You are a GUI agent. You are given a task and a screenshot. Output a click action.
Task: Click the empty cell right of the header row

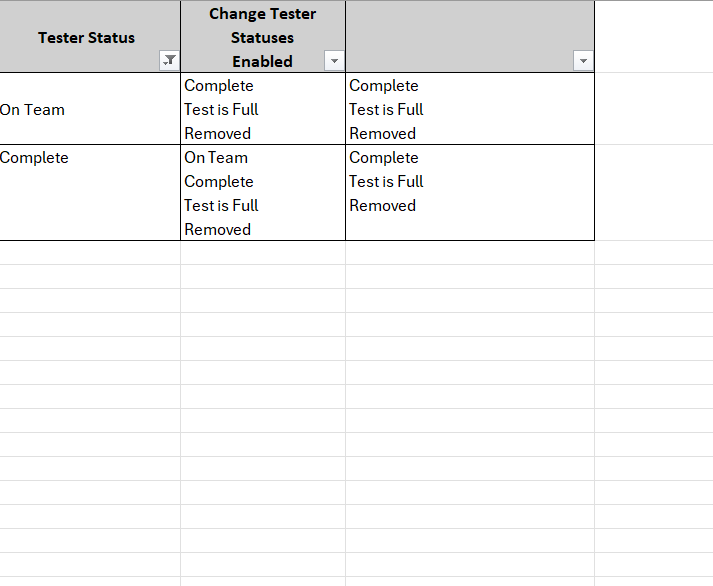point(653,36)
